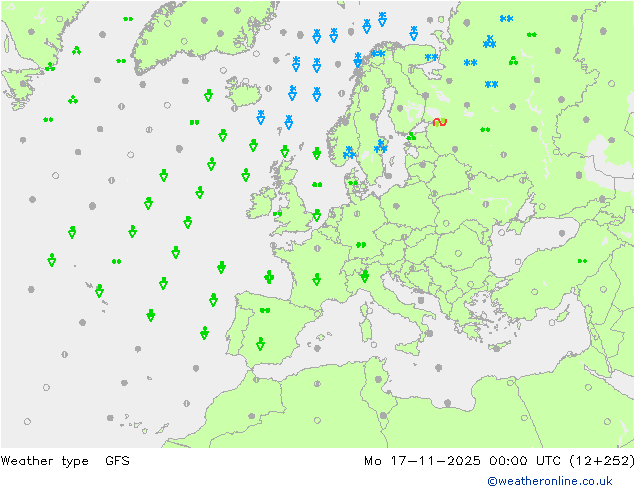Click the green drizzle symbol in northern Spain

coord(265,310)
